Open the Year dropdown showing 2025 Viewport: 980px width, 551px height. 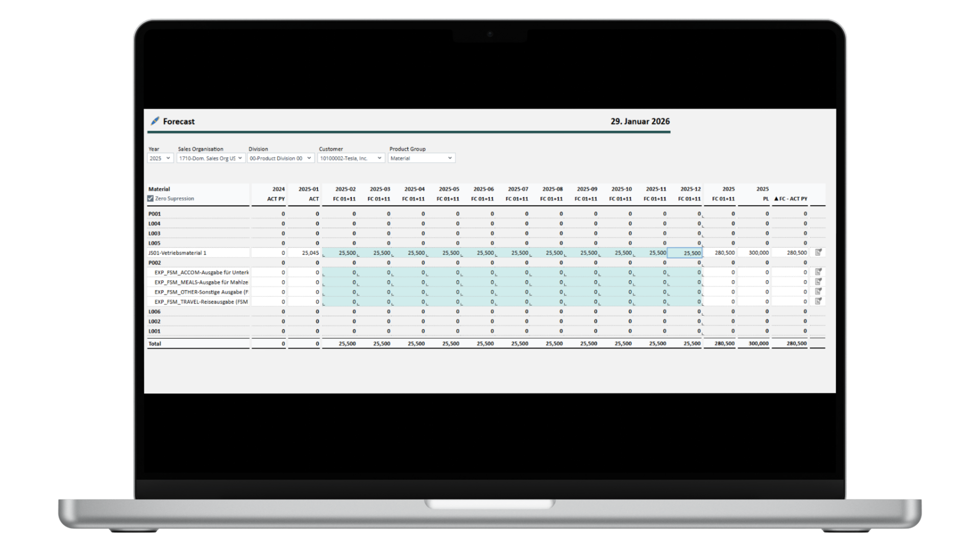160,158
